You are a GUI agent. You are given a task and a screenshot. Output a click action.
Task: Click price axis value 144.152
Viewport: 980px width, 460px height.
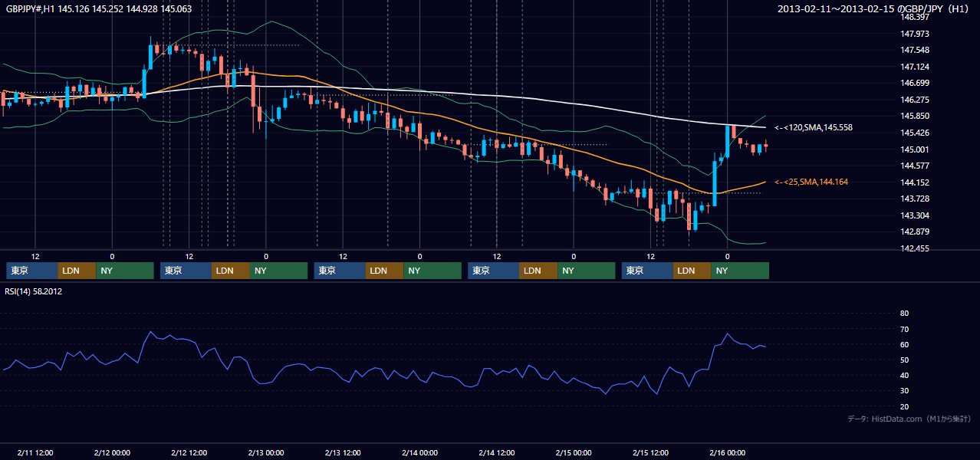[x=915, y=182]
